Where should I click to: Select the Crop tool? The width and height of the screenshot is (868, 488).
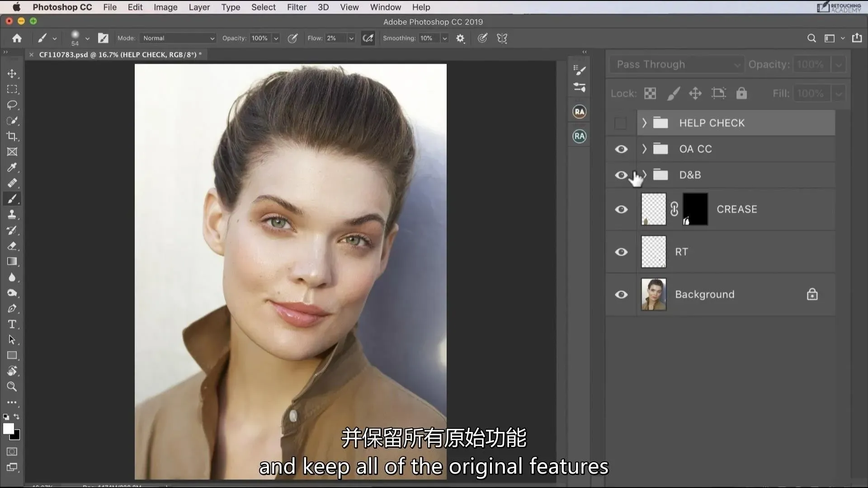point(12,136)
